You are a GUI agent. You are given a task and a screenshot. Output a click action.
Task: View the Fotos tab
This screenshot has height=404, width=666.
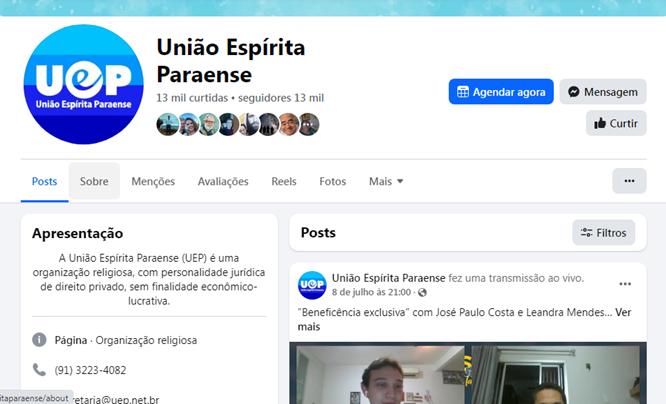point(333,181)
